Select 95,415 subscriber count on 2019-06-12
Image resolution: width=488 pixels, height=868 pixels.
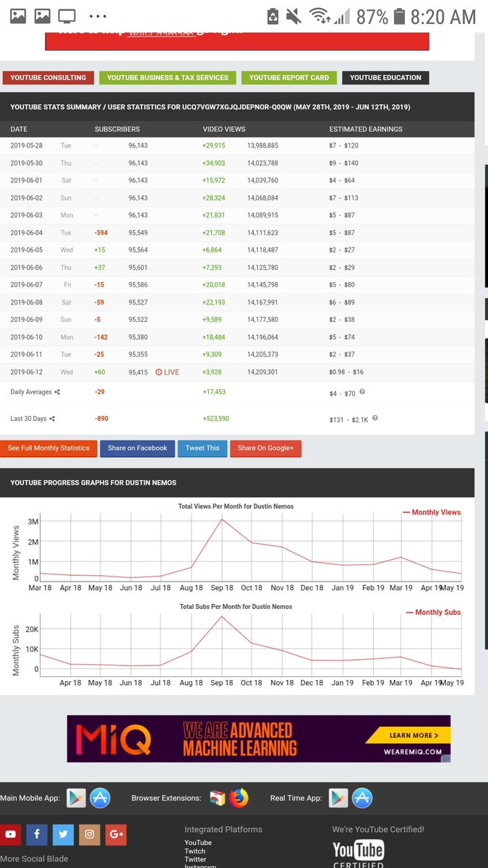(138, 372)
